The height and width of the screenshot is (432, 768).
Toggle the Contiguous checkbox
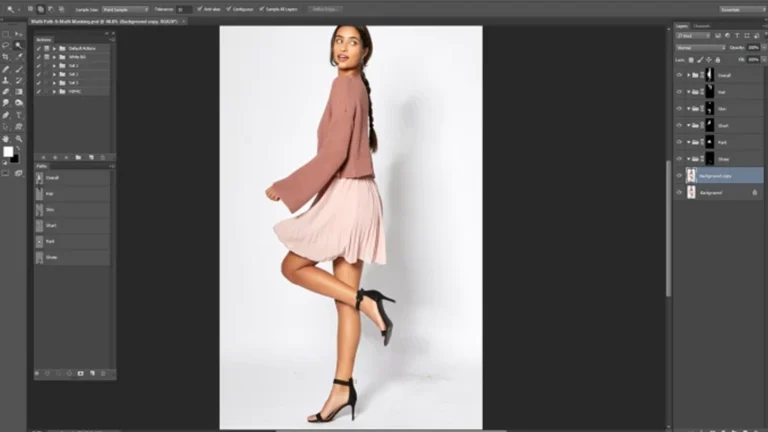228,9
